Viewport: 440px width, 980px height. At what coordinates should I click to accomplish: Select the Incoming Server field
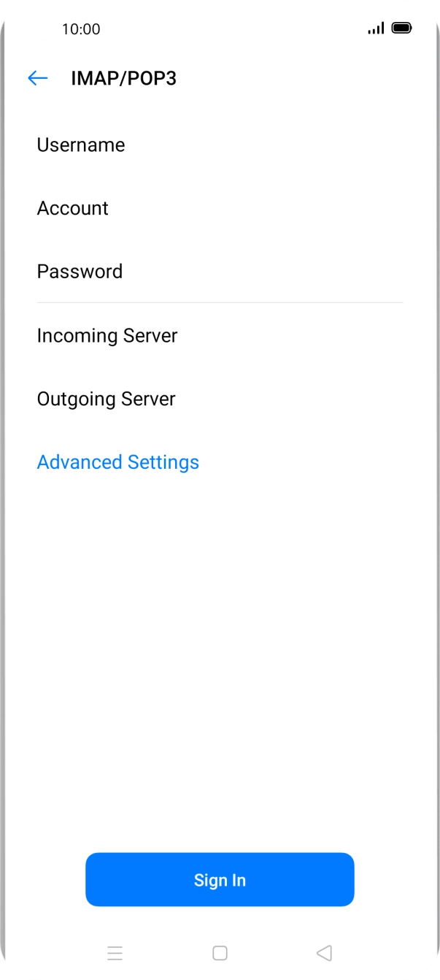tap(219, 335)
